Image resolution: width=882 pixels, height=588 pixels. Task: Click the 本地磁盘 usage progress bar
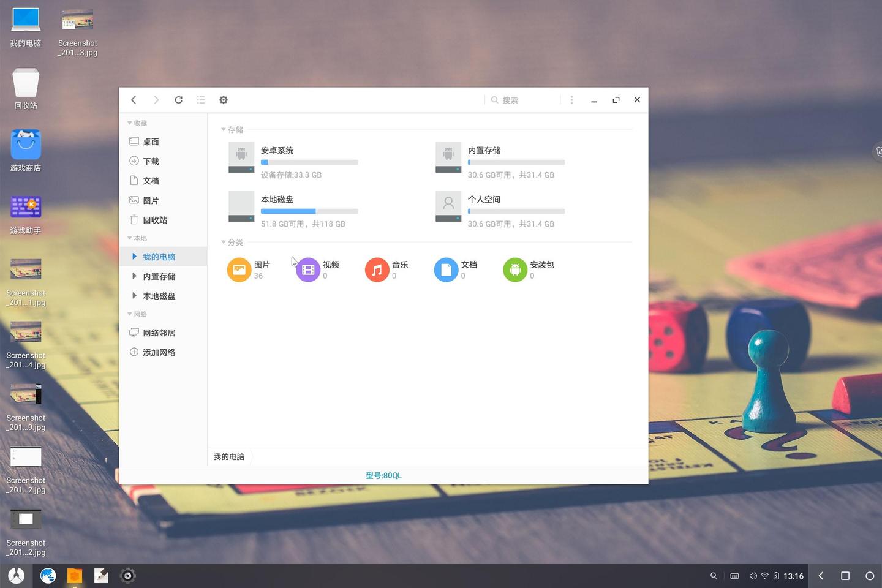(309, 211)
